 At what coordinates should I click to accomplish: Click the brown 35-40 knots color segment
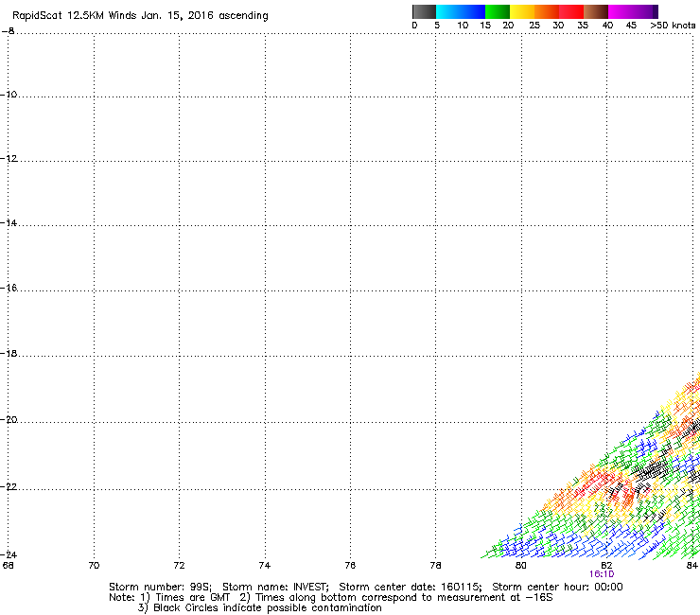(596, 11)
